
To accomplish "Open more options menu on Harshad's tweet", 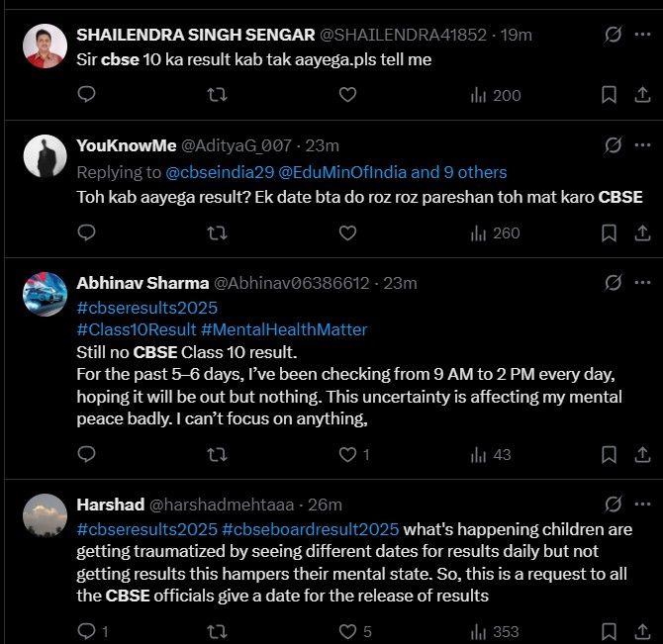I will click(x=641, y=505).
